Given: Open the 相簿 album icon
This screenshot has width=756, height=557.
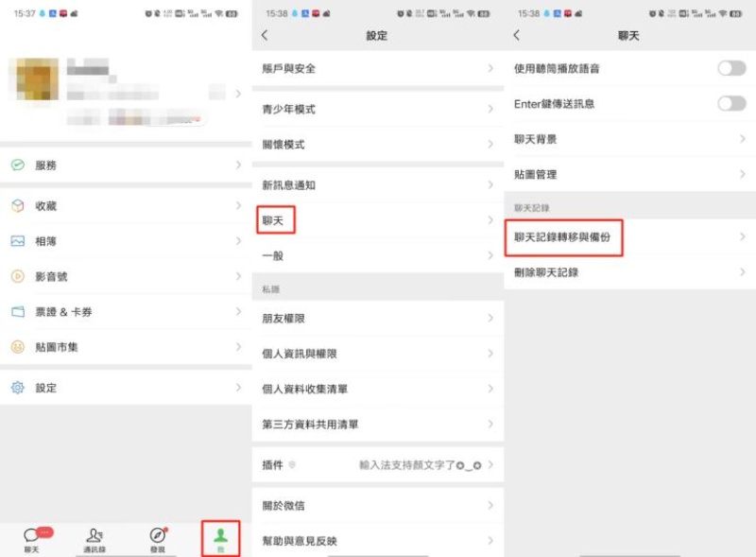Looking at the screenshot, I should pos(17,241).
